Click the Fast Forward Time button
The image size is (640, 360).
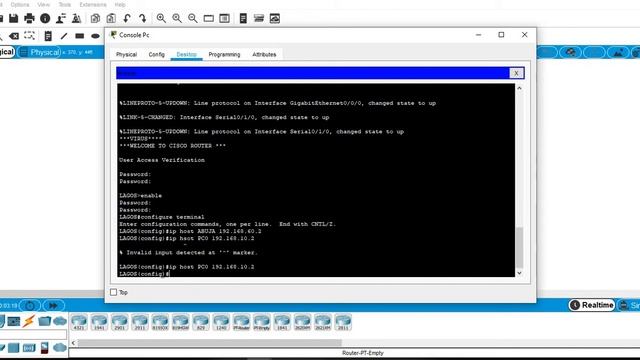point(53,305)
